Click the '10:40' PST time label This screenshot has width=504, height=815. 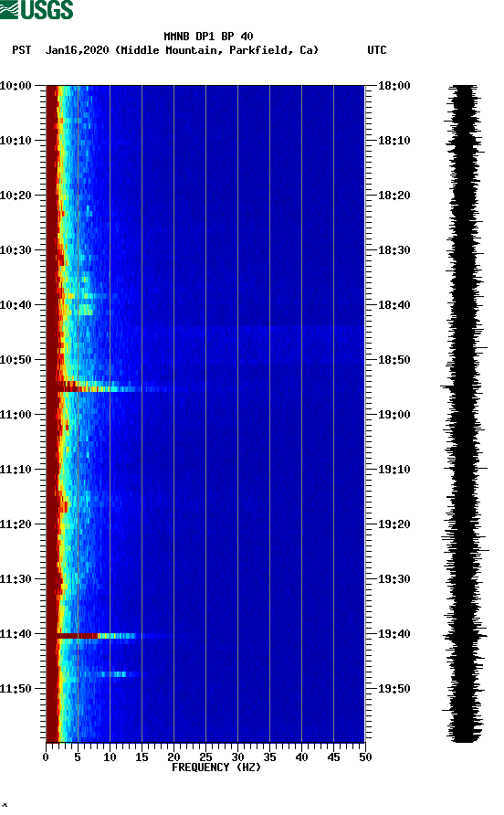16,305
